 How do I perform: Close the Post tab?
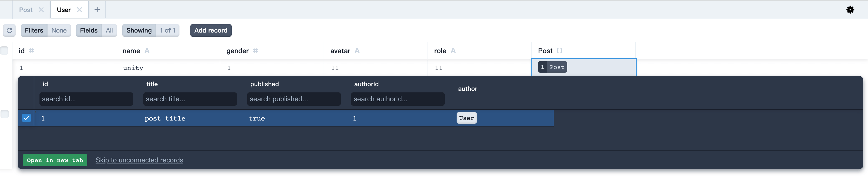click(x=41, y=10)
